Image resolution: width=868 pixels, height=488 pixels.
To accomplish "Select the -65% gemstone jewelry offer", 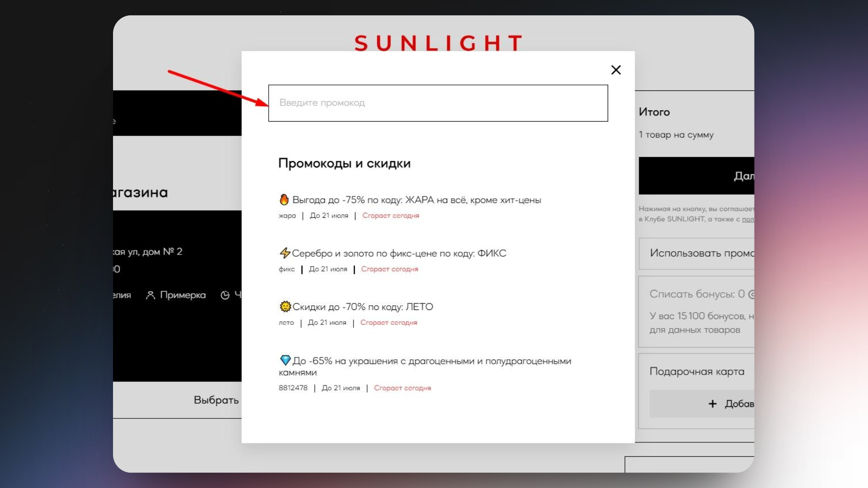I will coord(425,366).
